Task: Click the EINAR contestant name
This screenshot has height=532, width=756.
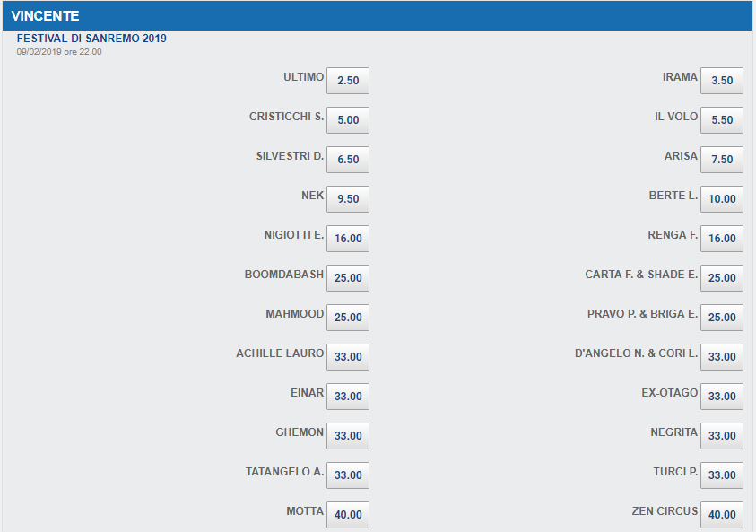Action: click(307, 394)
